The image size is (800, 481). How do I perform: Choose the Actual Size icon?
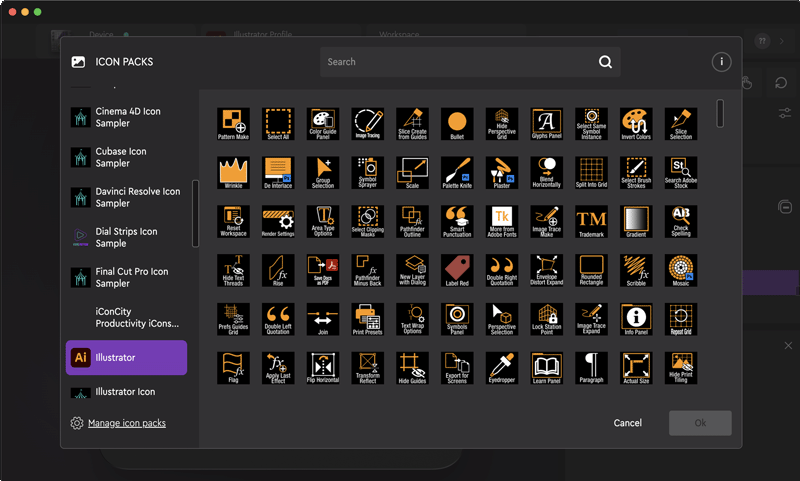click(x=636, y=368)
